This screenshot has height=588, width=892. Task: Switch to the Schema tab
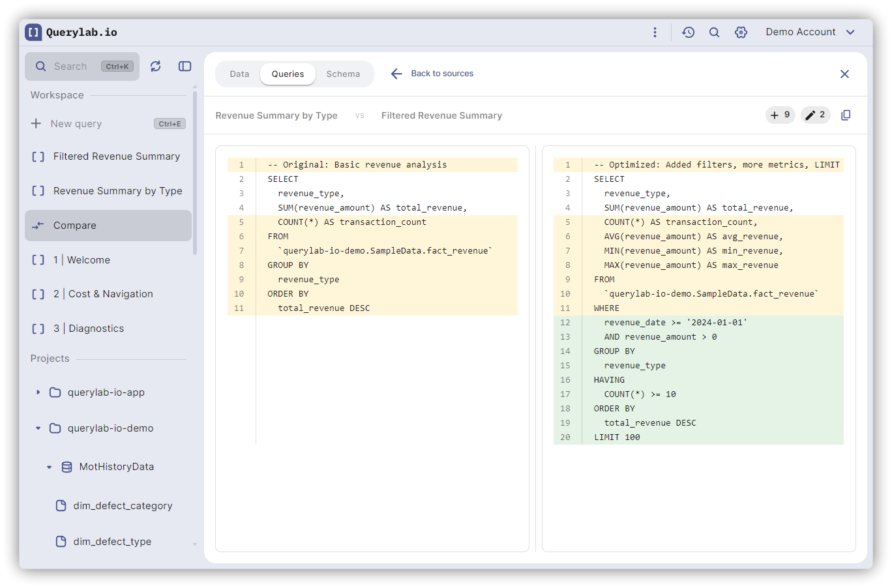[x=343, y=74]
